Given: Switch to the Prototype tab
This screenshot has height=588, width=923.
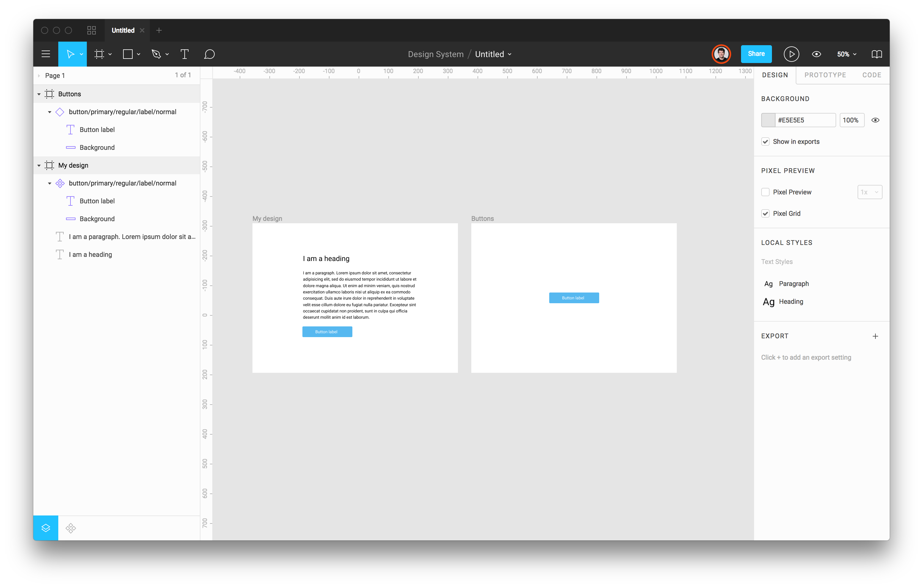Looking at the screenshot, I should 825,75.
